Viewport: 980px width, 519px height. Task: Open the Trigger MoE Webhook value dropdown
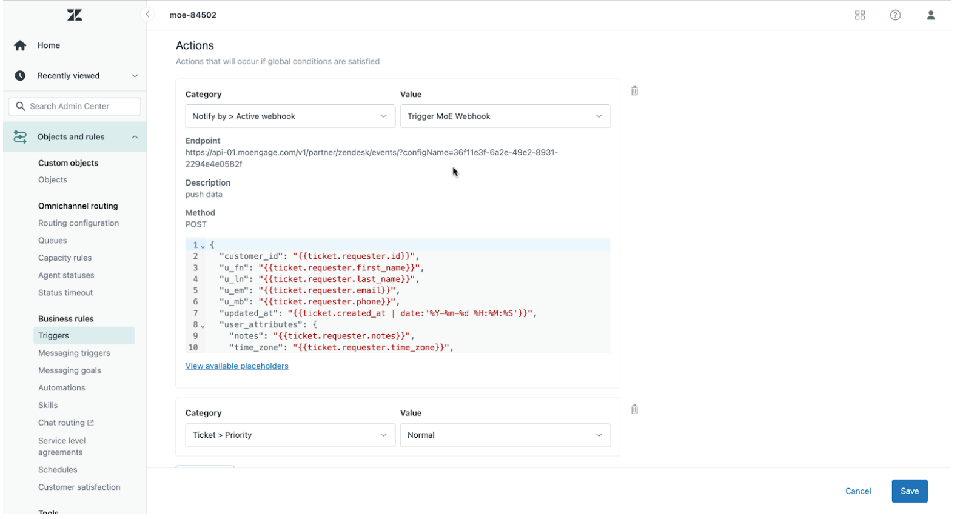505,116
